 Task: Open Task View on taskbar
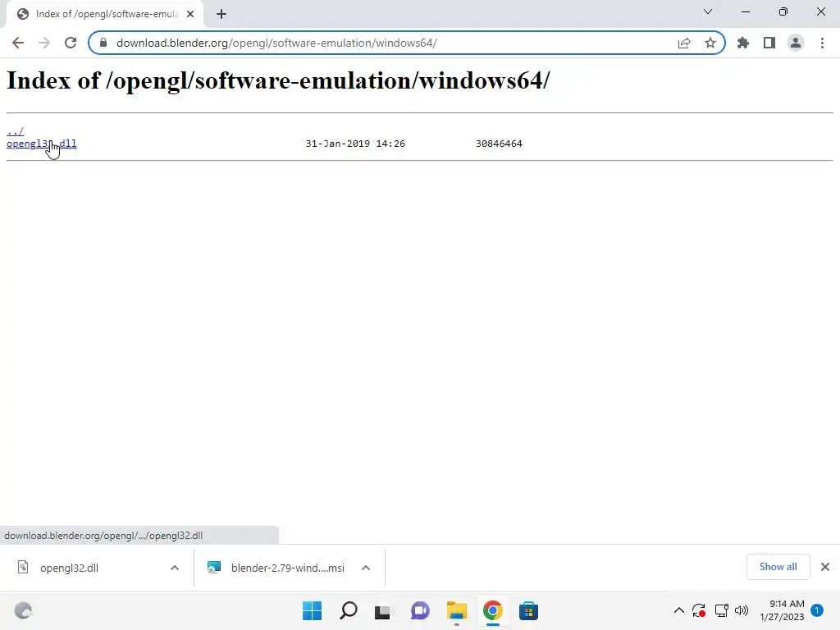[x=382, y=612]
